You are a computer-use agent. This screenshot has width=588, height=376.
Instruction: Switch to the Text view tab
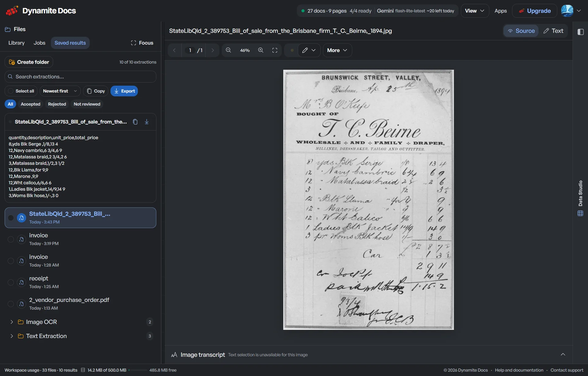point(553,31)
